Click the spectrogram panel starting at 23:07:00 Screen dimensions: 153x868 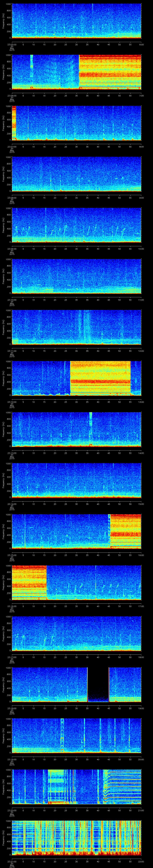coord(76,123)
